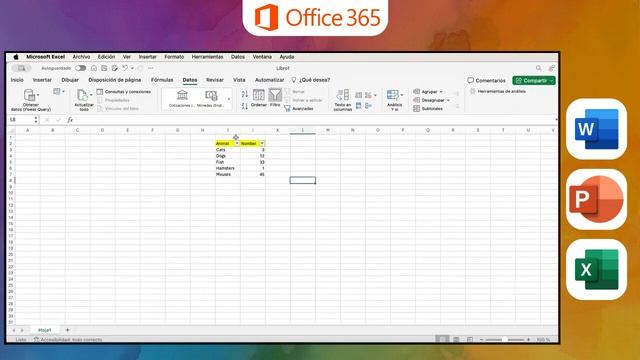This screenshot has height=360, width=640.
Task: Click the Excel app icon on right
Action: pyautogui.click(x=596, y=270)
